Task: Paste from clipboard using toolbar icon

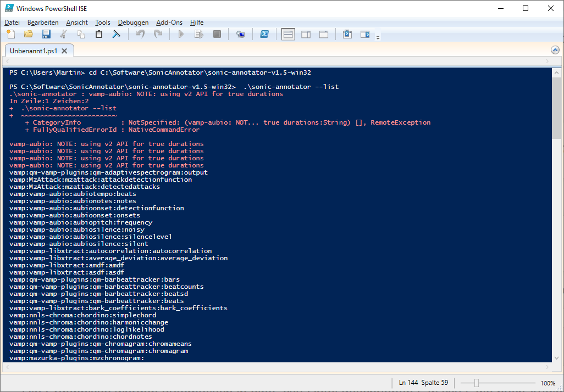Action: pyautogui.click(x=99, y=33)
